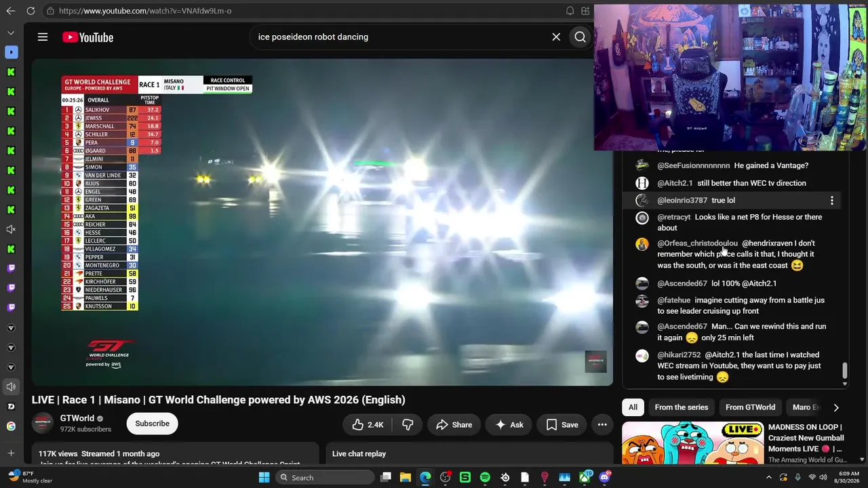The height and width of the screenshot is (488, 868).
Task: Open the Ask feature
Action: (509, 424)
